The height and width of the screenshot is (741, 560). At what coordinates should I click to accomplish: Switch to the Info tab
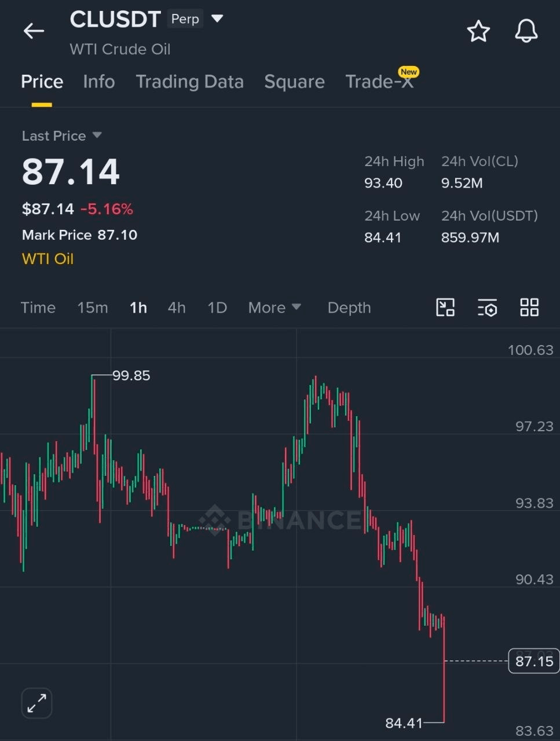tap(99, 82)
